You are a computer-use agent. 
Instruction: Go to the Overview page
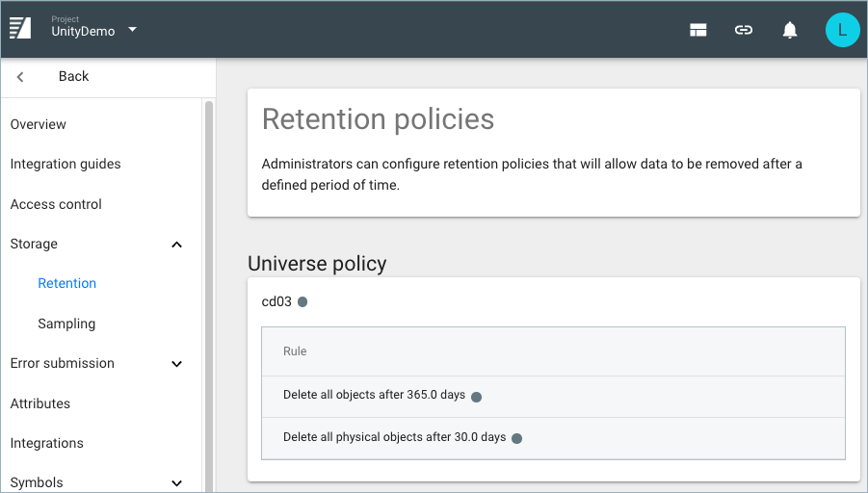click(x=39, y=125)
